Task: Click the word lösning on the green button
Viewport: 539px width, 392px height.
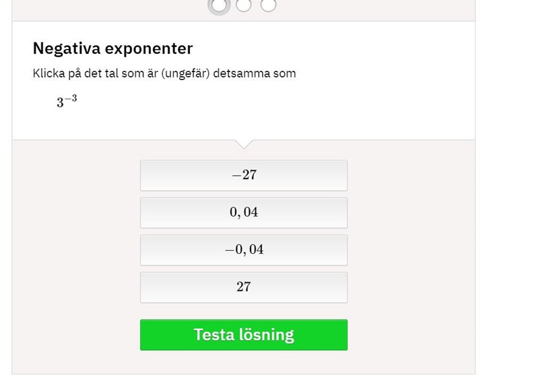Action: point(267,335)
